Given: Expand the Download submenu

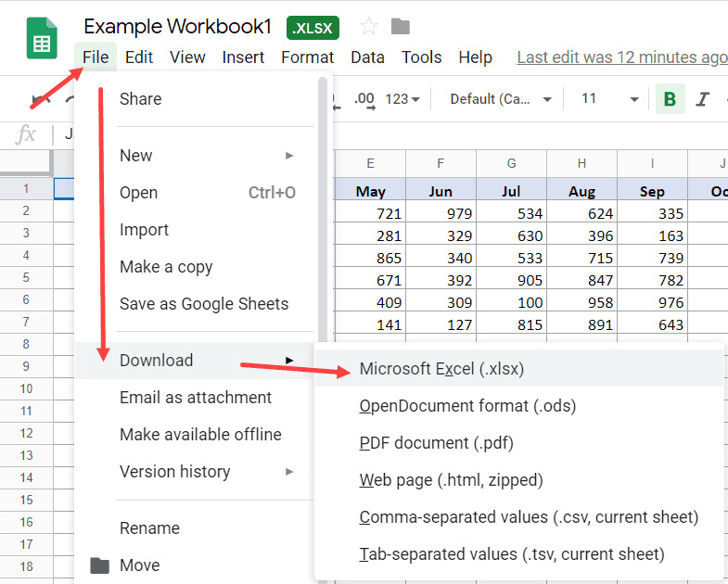Looking at the screenshot, I should [195, 361].
